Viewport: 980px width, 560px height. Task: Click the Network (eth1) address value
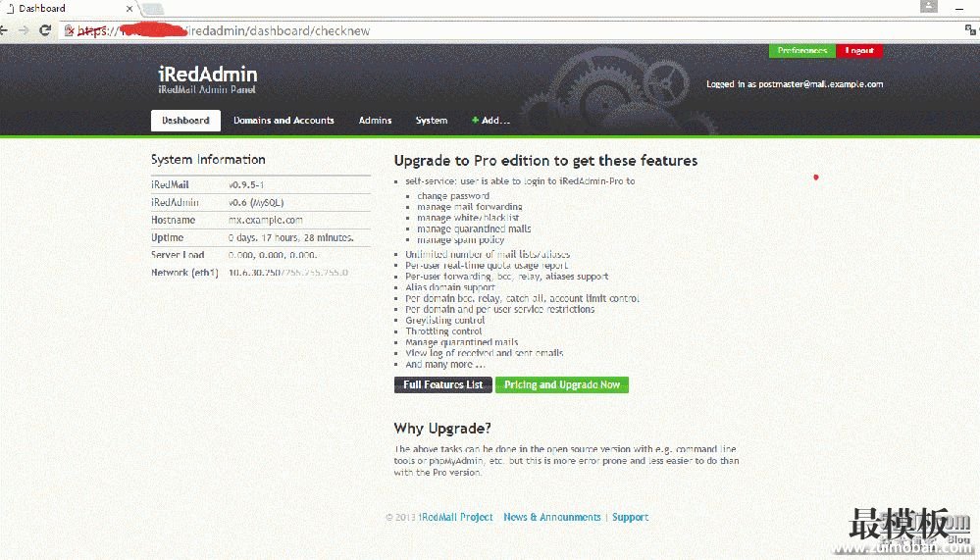point(288,273)
